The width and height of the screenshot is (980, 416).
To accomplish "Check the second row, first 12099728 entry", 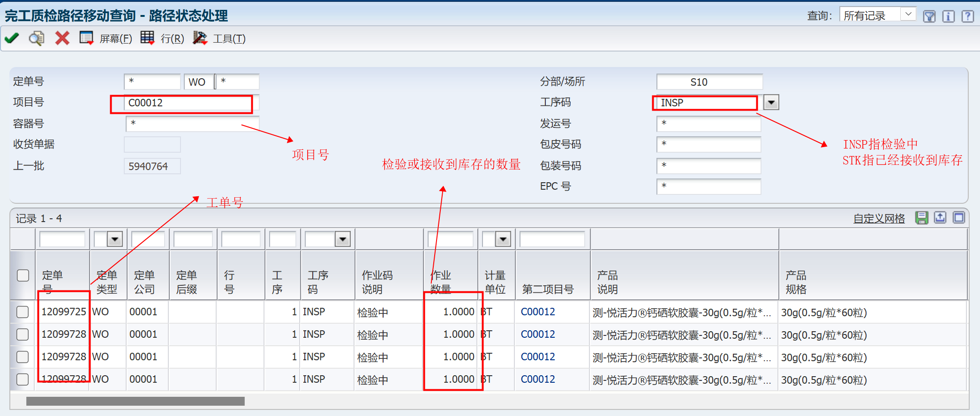I will (23, 334).
